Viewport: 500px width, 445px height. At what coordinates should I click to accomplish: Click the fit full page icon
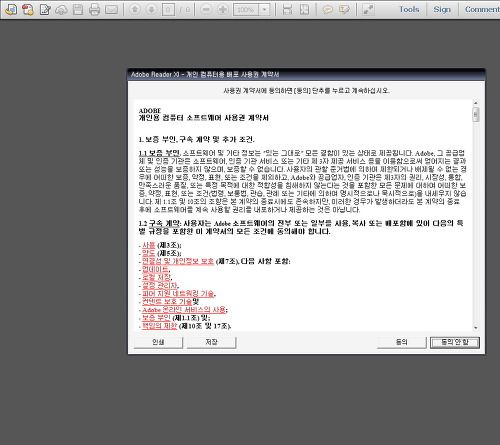(304, 10)
